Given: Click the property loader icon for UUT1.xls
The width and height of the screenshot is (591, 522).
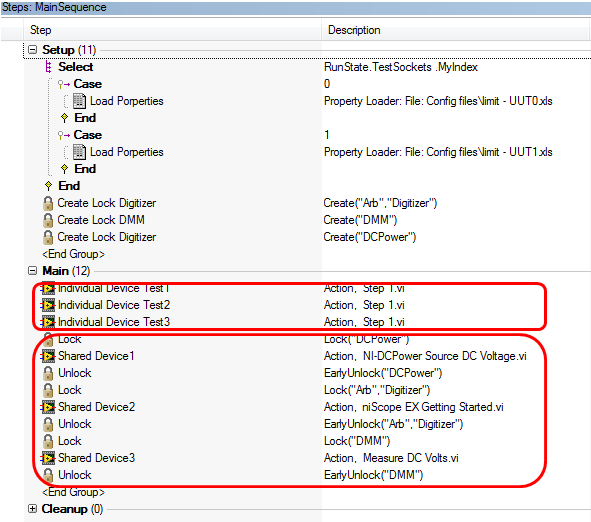Looking at the screenshot, I should click(x=79, y=152).
